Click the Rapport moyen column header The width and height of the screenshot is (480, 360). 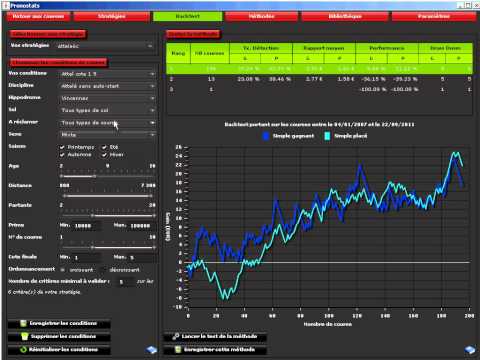point(324,48)
